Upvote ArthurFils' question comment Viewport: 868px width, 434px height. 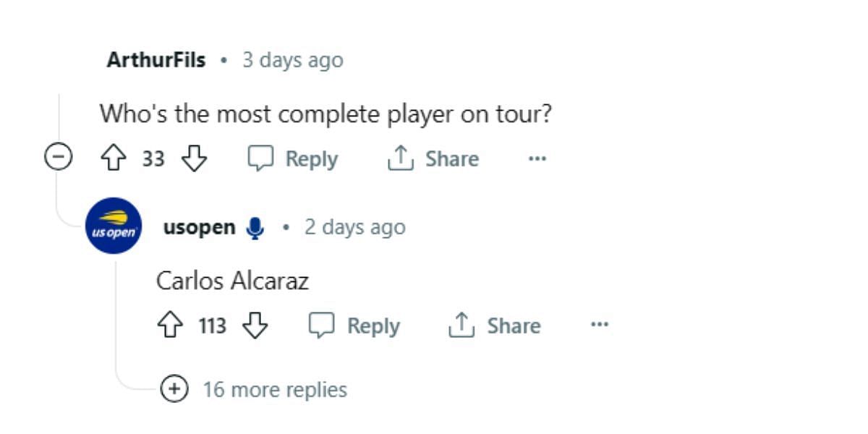coord(112,158)
